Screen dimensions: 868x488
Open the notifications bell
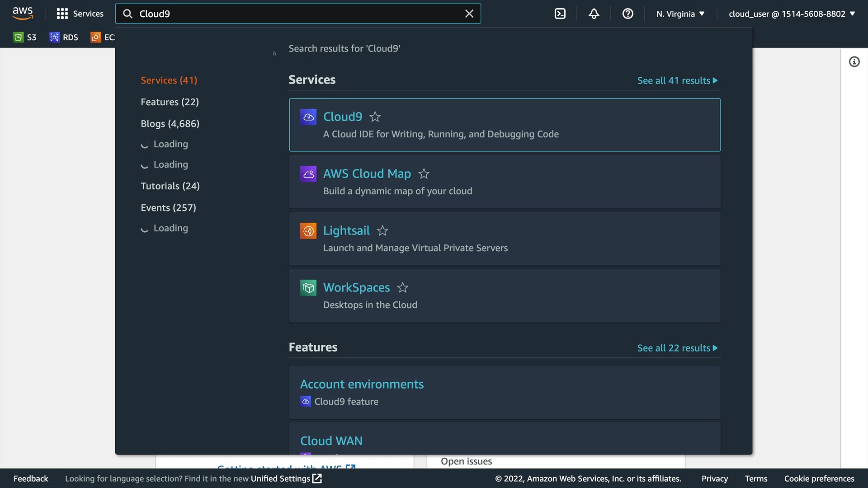594,14
